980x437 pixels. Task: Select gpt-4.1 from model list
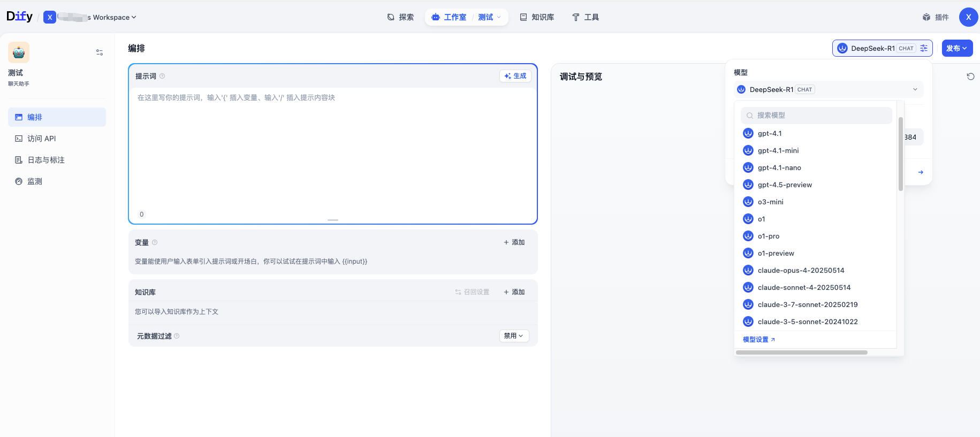tap(816, 133)
